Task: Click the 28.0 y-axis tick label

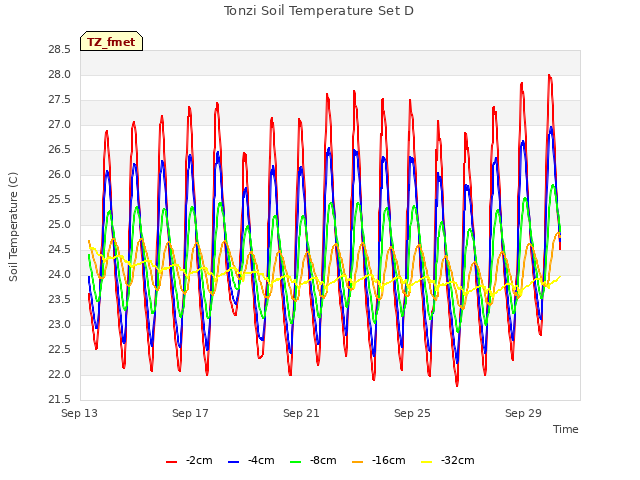Action: (x=60, y=75)
